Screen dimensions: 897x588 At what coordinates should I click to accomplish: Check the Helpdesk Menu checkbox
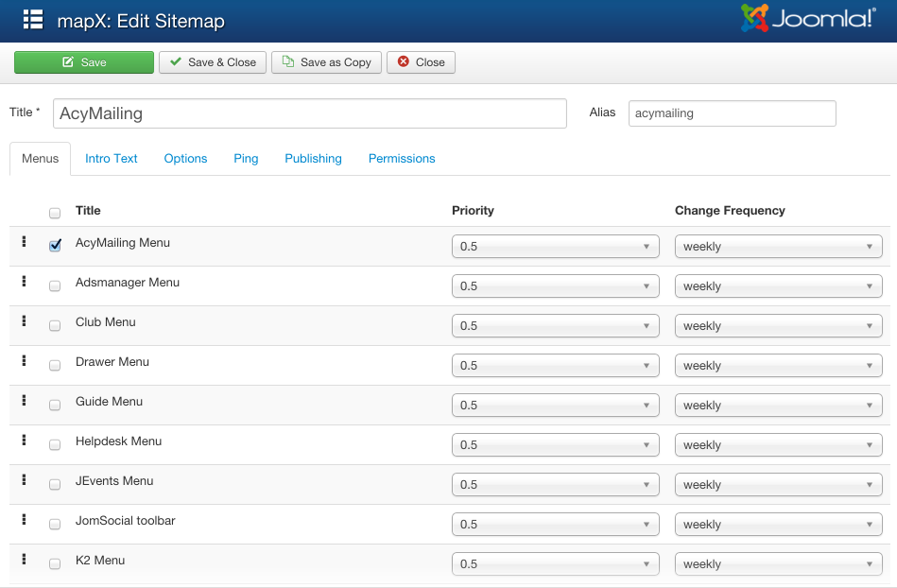tap(55, 444)
